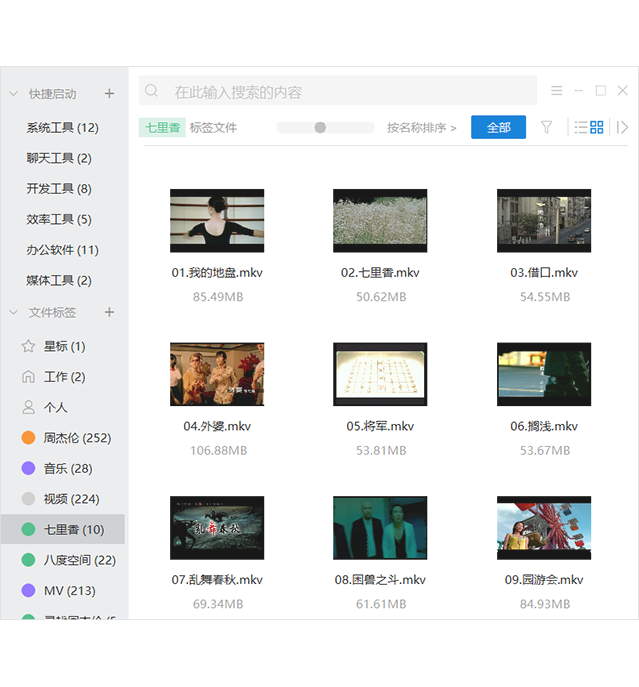Add a new 文件标签 with plus icon
The image size is (639, 687).
[109, 312]
